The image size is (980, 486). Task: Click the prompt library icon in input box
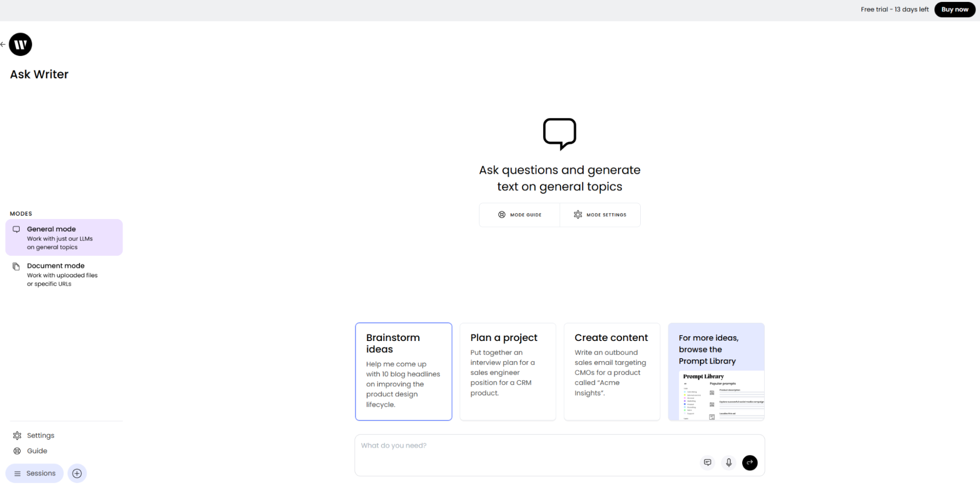[707, 462]
